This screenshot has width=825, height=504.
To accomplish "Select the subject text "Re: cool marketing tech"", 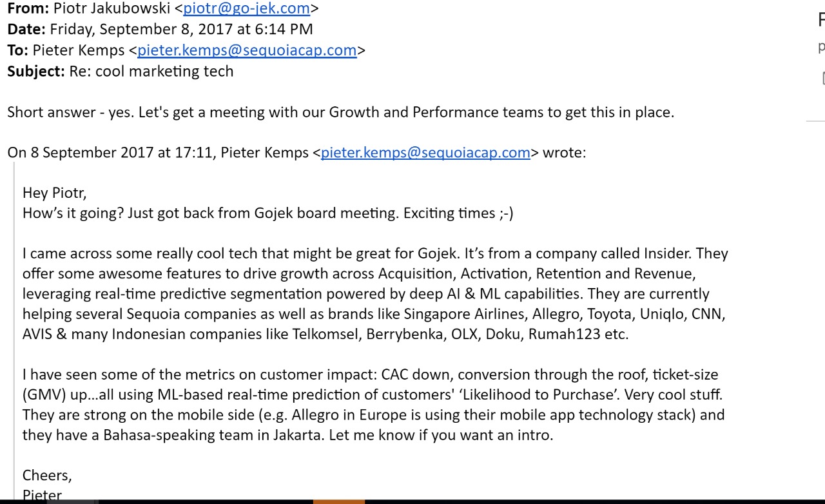I will coord(151,71).
